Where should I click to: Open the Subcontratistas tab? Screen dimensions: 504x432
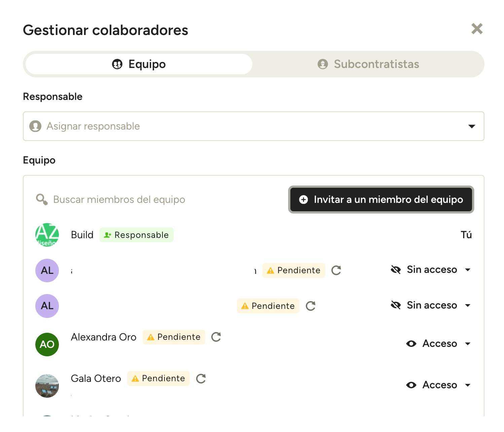[368, 64]
